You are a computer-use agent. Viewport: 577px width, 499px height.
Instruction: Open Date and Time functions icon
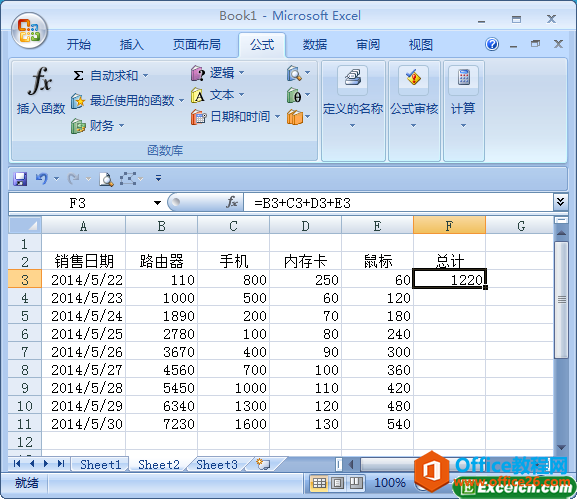tap(198, 117)
